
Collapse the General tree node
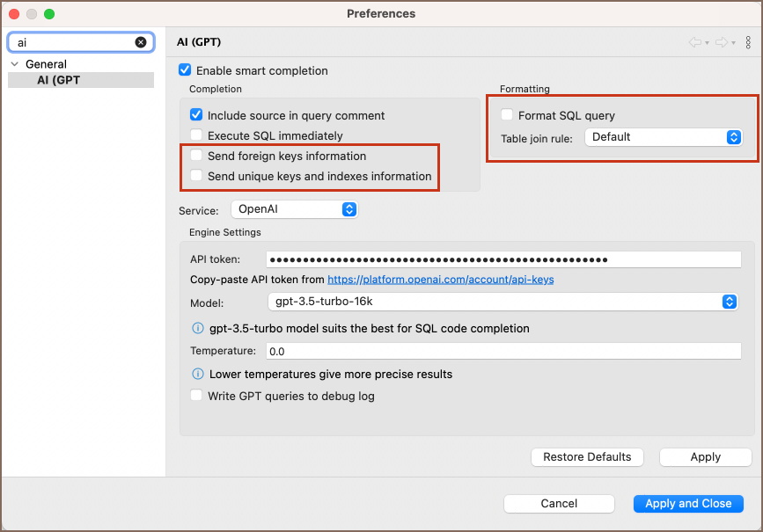15,64
